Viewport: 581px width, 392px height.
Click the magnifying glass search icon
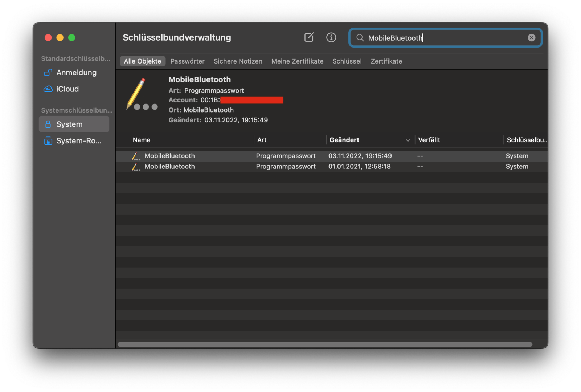pyautogui.click(x=360, y=38)
